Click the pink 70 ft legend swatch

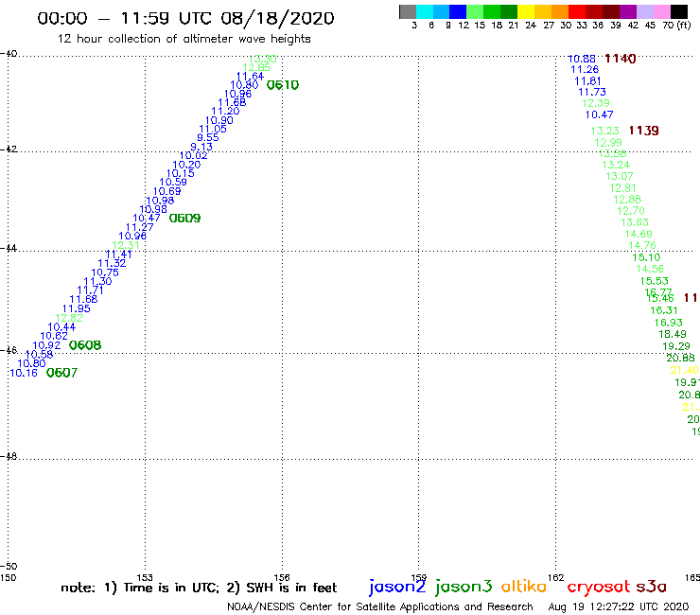tap(661, 11)
